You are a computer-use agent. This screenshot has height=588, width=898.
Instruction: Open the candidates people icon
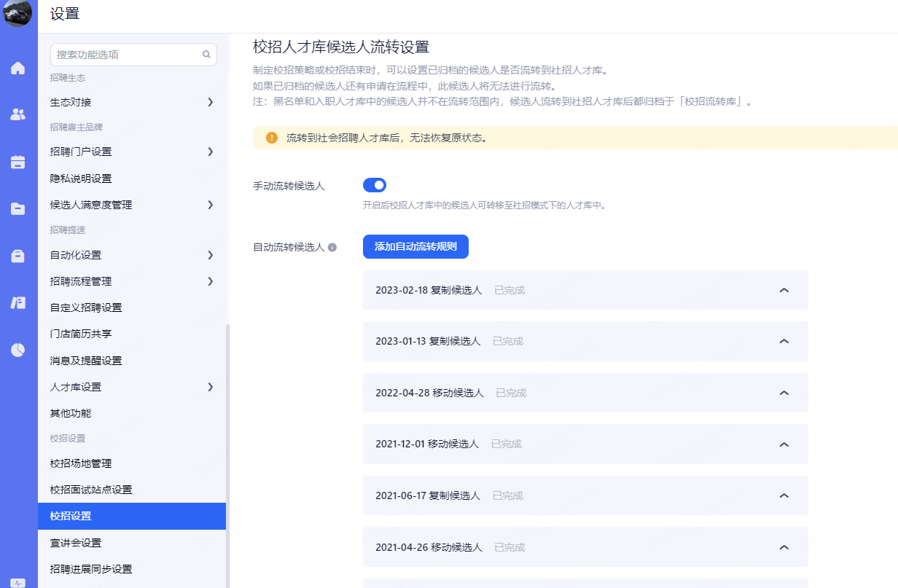point(17,114)
